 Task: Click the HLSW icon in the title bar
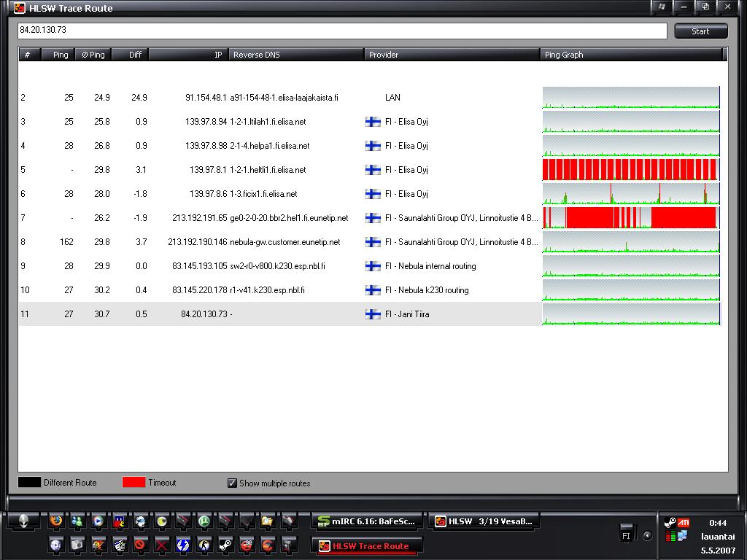(x=20, y=8)
